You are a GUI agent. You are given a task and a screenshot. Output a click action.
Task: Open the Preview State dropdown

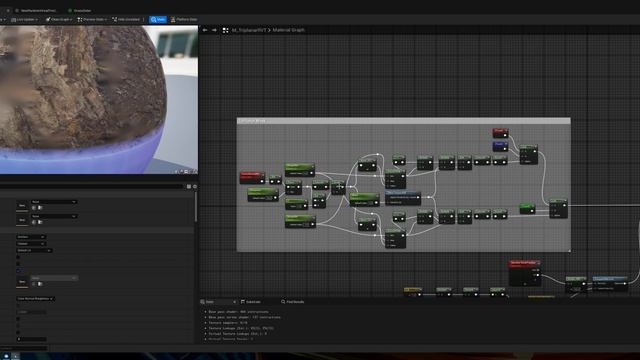click(92, 20)
